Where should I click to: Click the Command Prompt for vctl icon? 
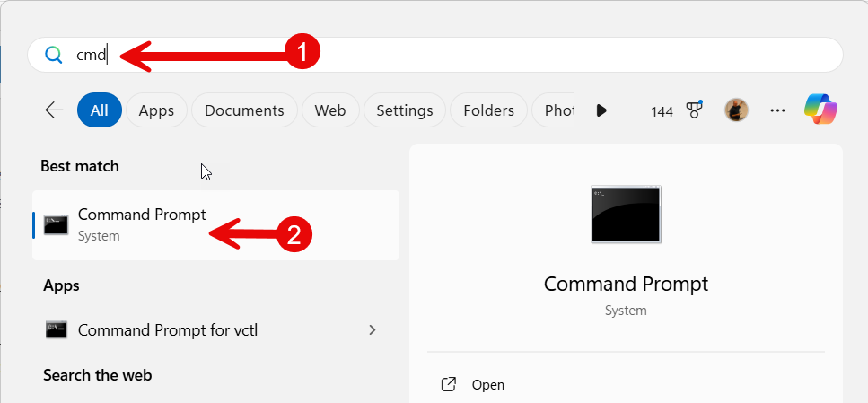[x=57, y=329]
